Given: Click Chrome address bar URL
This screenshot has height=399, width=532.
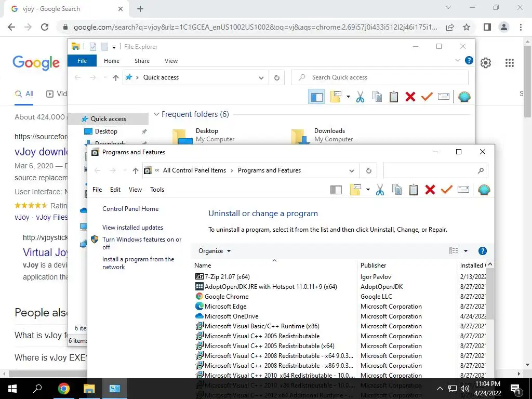Looking at the screenshot, I should (x=255, y=27).
